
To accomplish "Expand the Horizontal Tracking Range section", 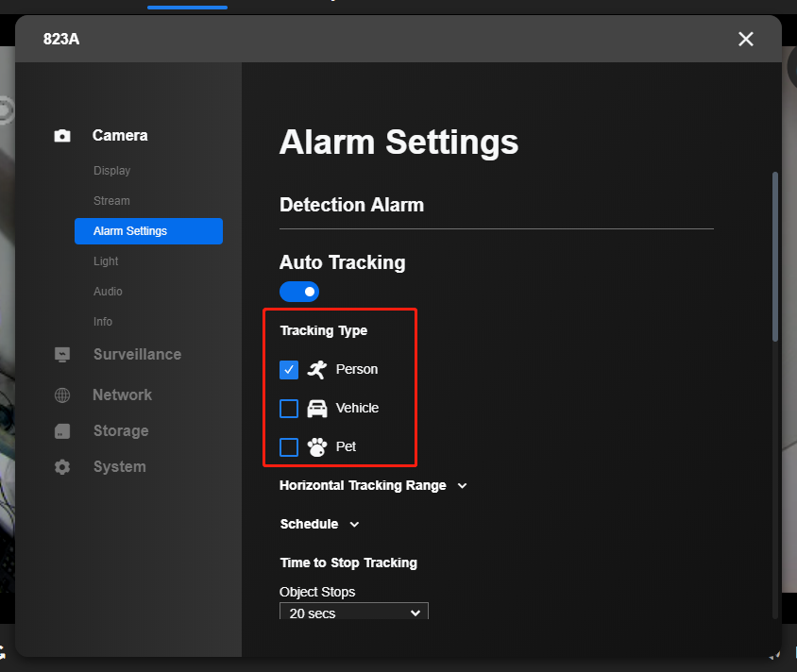I will point(373,485).
